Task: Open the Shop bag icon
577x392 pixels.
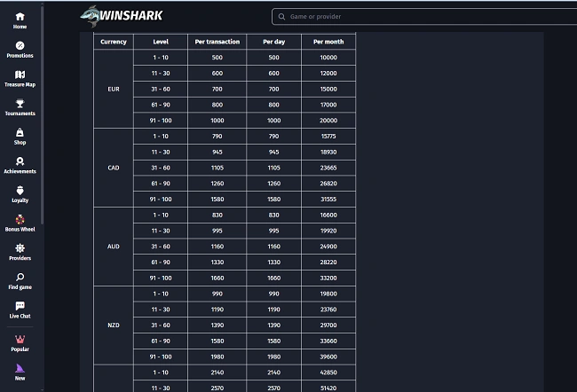Action: 20,132
